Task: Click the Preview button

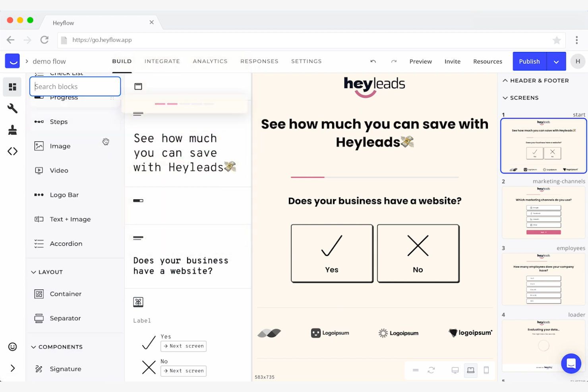Action: coord(420,62)
